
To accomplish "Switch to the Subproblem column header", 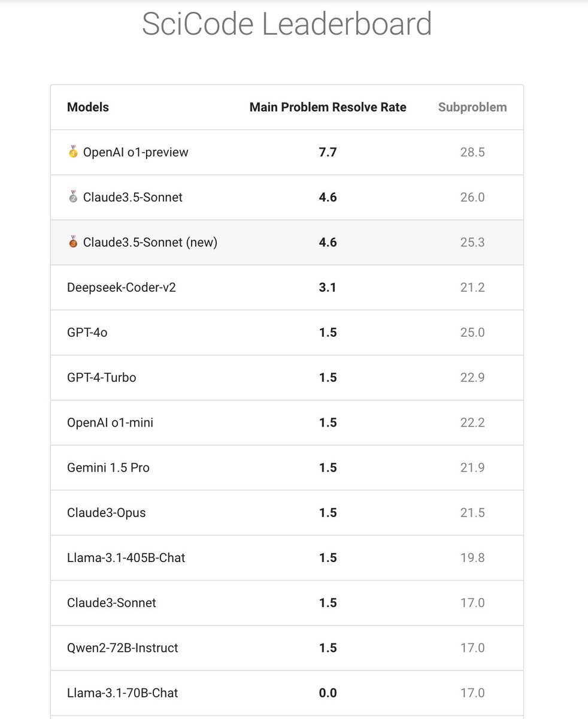I will [472, 107].
